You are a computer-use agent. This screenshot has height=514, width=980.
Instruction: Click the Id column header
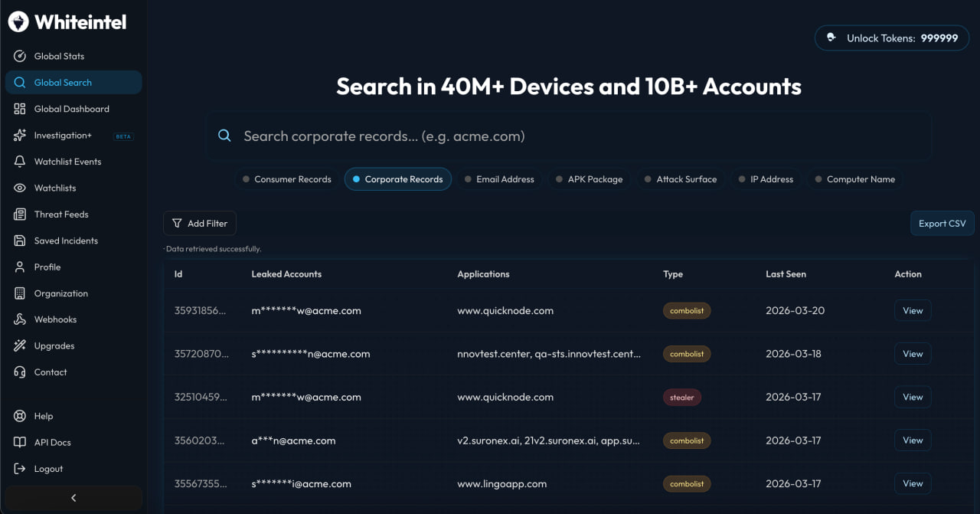tap(178, 273)
